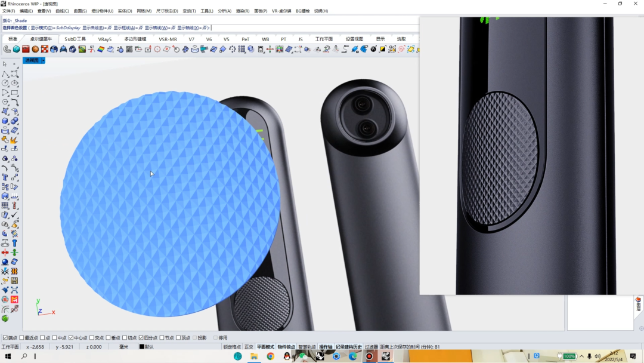Switch to the SubD工具 toolbar tab
Viewport: 644px width, 363px height.
pyautogui.click(x=75, y=39)
